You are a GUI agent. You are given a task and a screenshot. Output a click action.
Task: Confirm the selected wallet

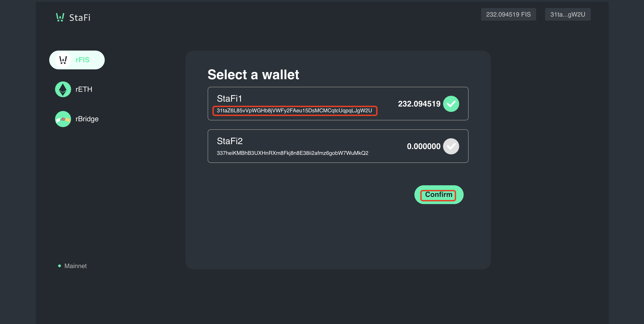click(439, 194)
